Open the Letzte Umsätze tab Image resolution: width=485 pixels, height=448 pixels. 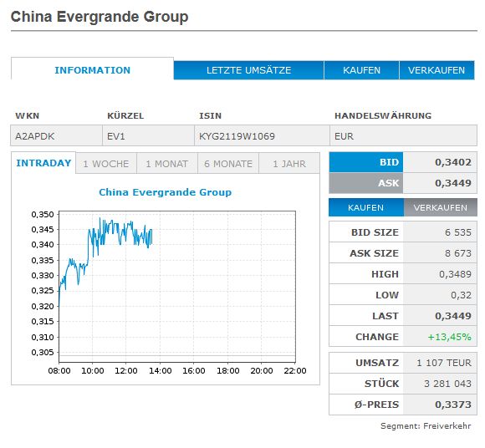tap(248, 70)
